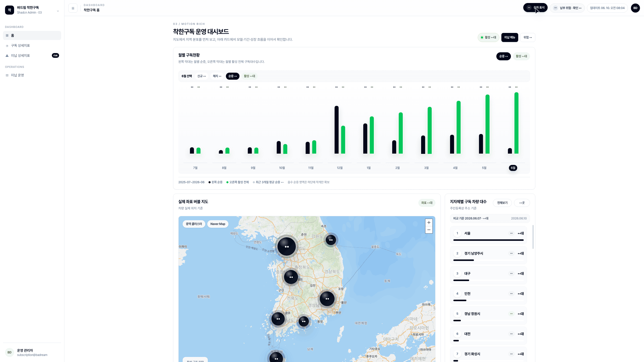Click the 대전 row in the region list
The image size is (644, 362).
tap(489, 336)
